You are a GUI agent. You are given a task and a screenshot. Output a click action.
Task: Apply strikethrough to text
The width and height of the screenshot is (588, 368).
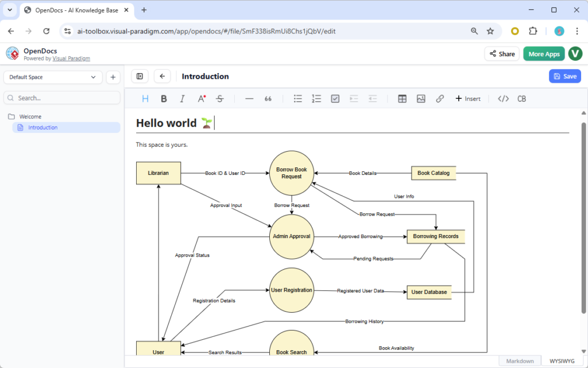point(219,98)
